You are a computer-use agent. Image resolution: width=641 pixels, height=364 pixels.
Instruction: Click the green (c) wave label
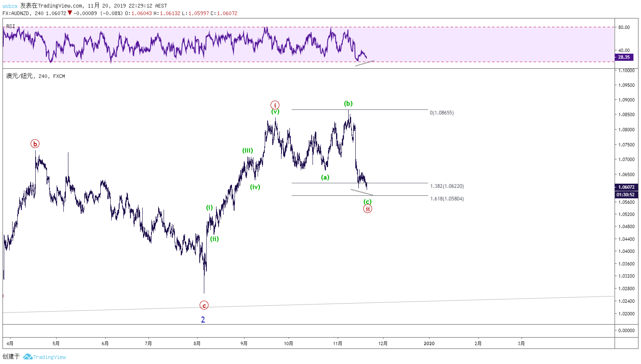367,202
